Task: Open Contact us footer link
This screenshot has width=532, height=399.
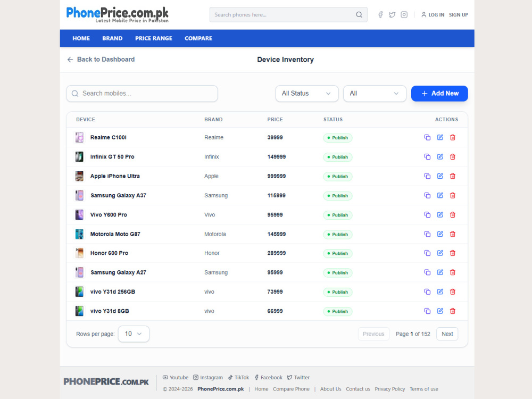Action: (358, 389)
